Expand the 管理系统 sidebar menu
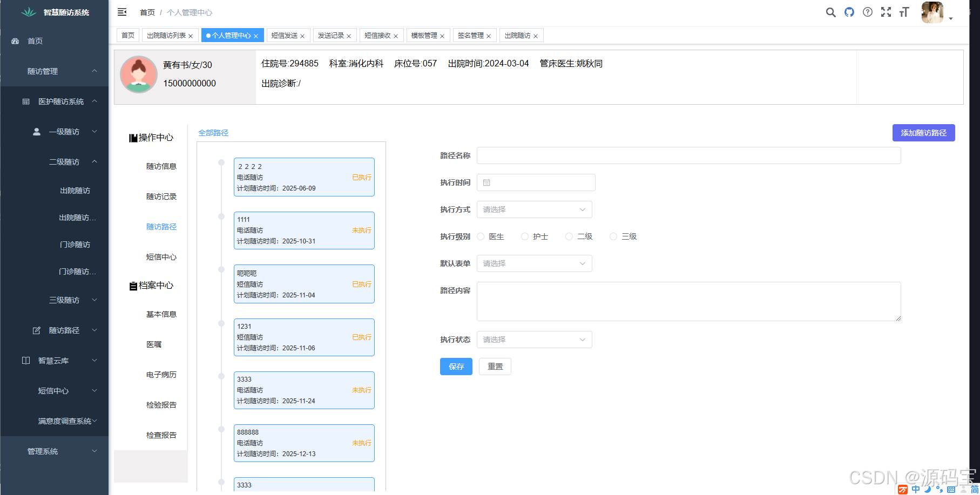 [54, 451]
